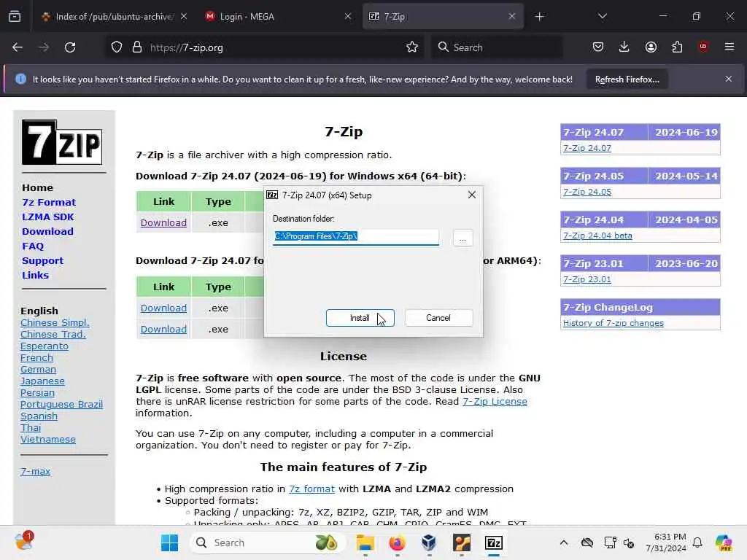The width and height of the screenshot is (747, 560).
Task: Click the Firefox taskbar icon
Action: click(x=398, y=542)
